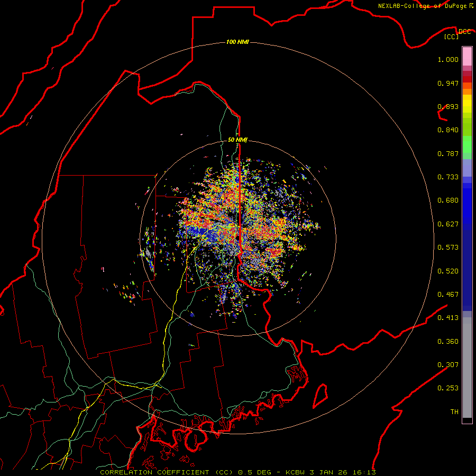Click the 0.573 scale value

tap(448, 248)
